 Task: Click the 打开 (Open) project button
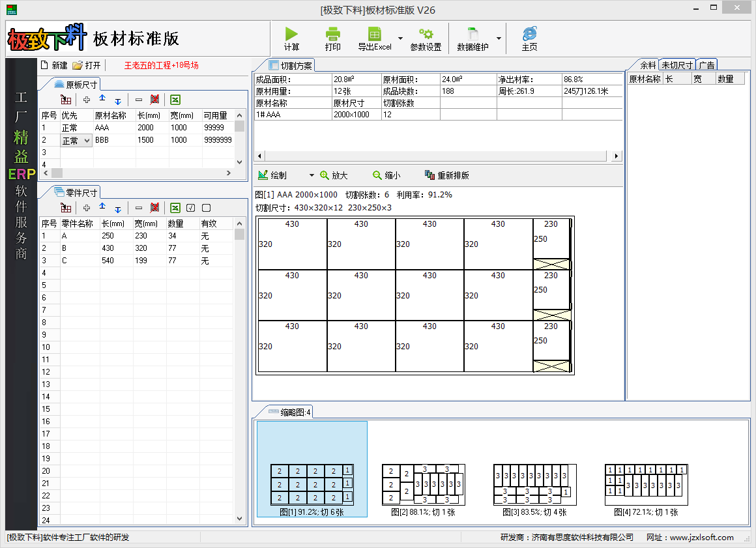87,65
